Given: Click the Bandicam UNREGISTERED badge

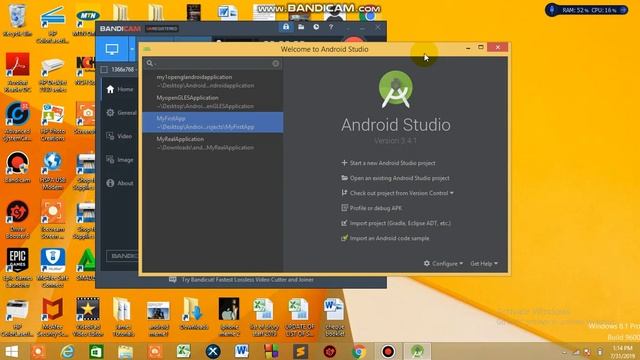Looking at the screenshot, I should tap(162, 29).
